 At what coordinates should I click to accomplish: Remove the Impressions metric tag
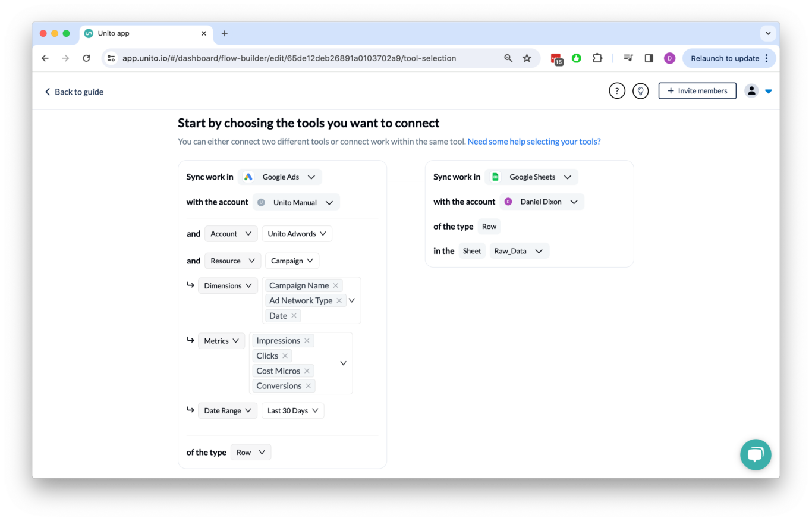click(307, 341)
